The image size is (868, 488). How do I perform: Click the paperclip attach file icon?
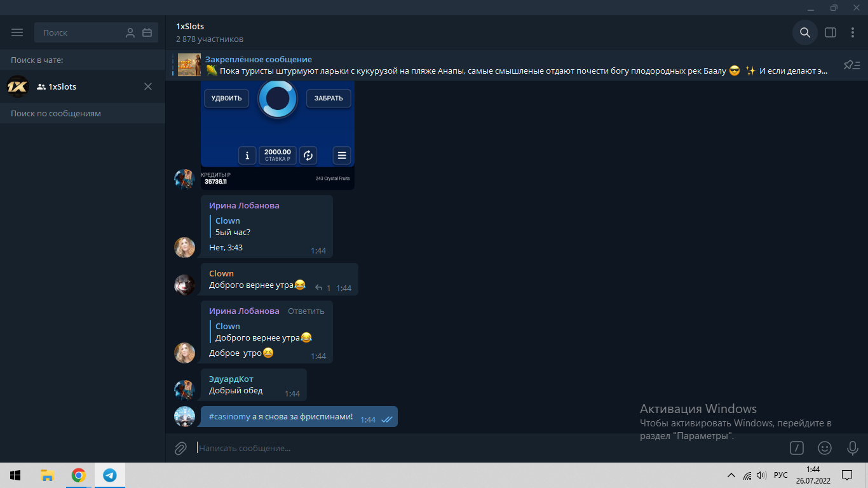pyautogui.click(x=180, y=448)
